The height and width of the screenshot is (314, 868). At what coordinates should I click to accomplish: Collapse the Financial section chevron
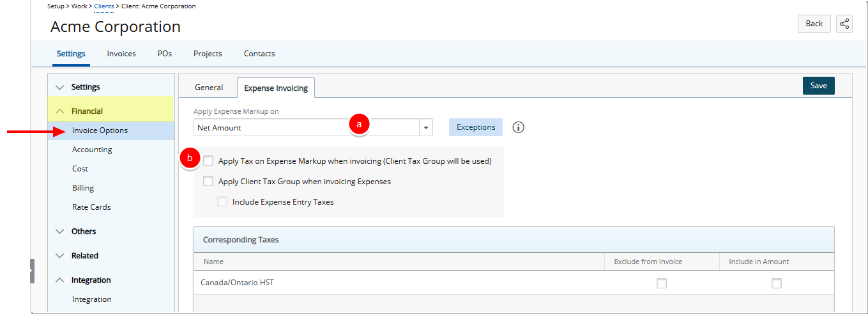[x=60, y=111]
